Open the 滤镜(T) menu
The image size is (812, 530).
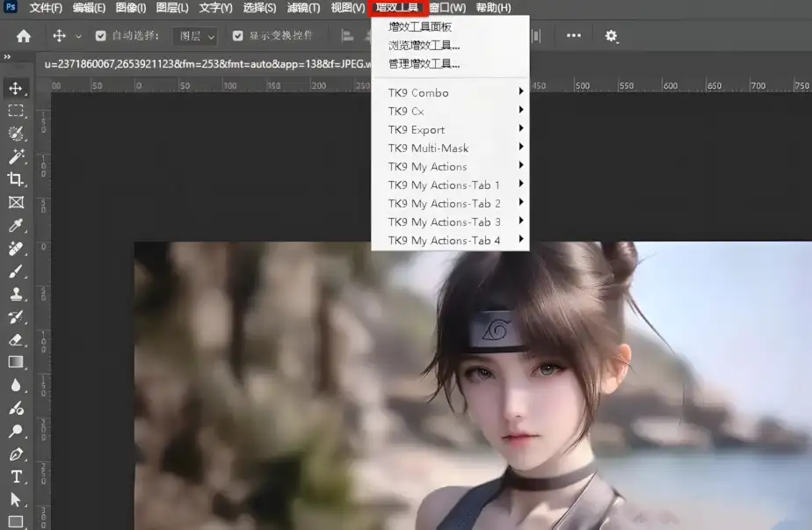click(303, 8)
